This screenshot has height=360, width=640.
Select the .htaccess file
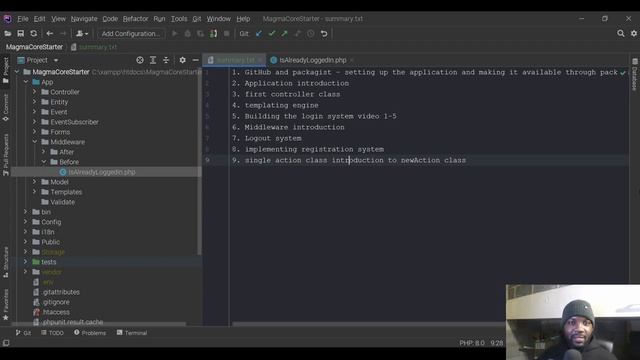56,312
